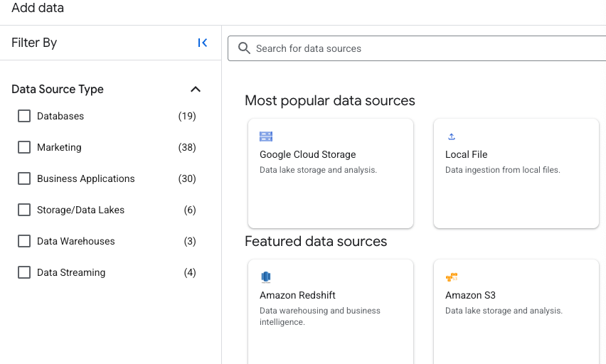Collapse the Data Source Type section
The image size is (606, 364).
tap(196, 90)
